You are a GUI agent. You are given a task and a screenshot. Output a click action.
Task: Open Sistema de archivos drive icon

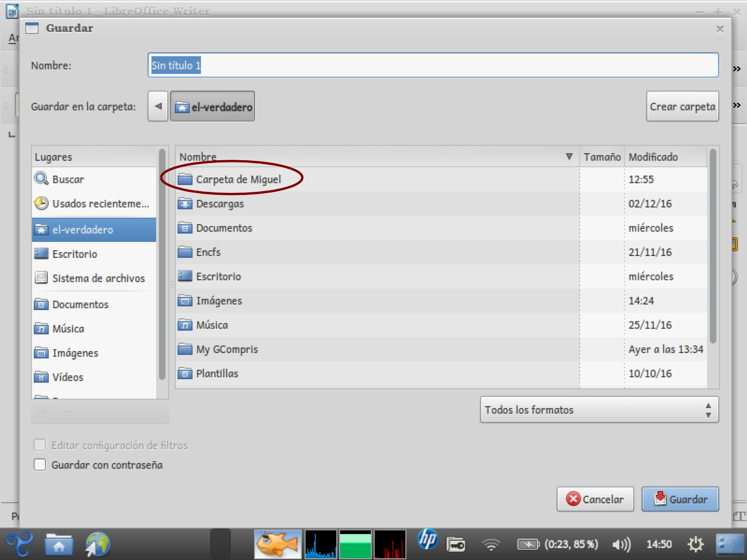point(41,278)
